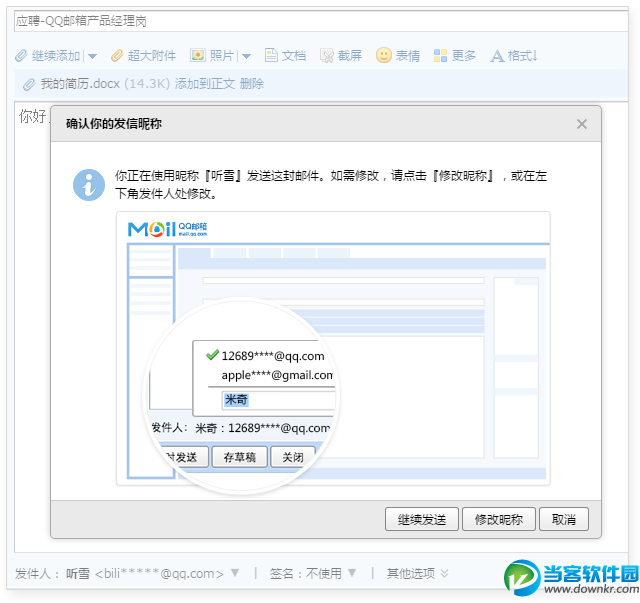Open the 发件人 听雪 sender dropdown

235,572
